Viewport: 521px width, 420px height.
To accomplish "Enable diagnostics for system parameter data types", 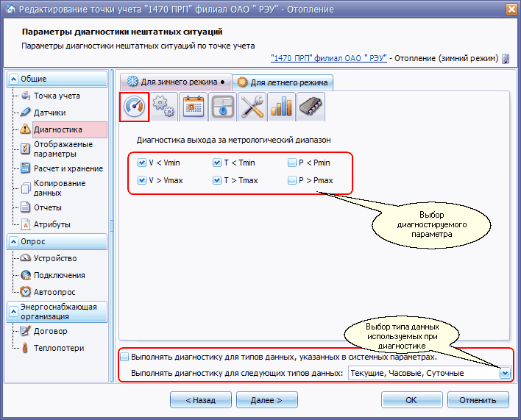I will (124, 357).
